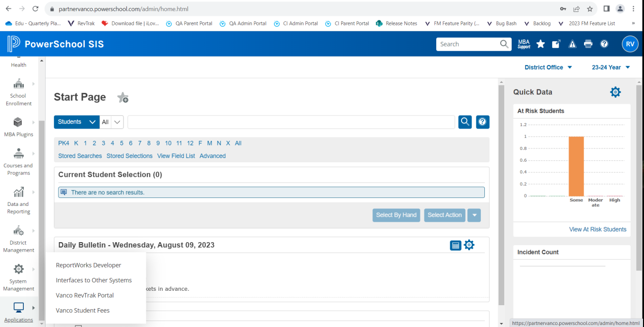Screen dimensions: 644x327
Task: Click the View At Risk Students link
Action: pyautogui.click(x=597, y=229)
